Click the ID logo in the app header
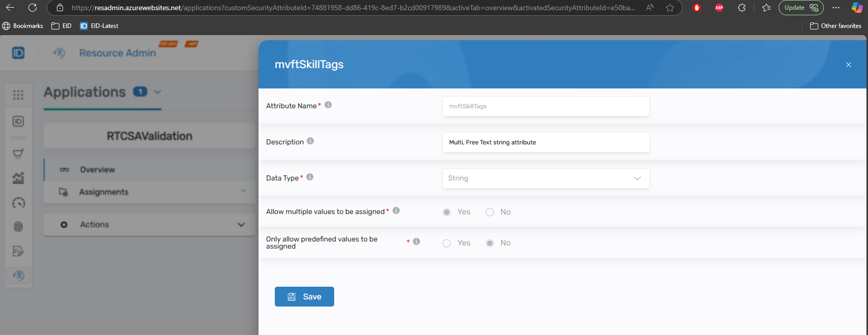This screenshot has height=335, width=868. [x=18, y=53]
